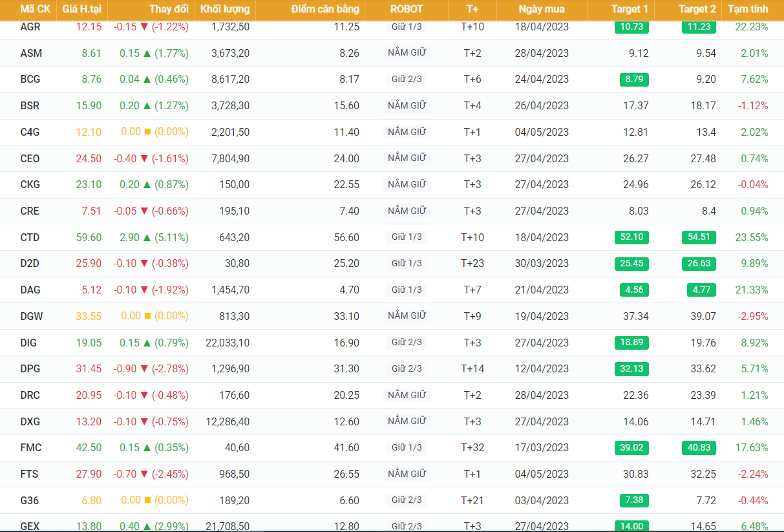Click the green 8.79 target for BCG

[x=633, y=80]
